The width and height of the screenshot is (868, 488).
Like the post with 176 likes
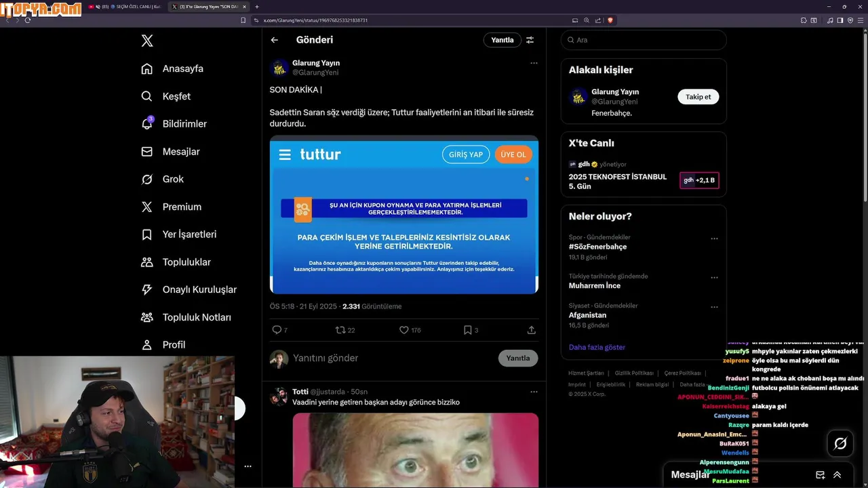point(410,330)
